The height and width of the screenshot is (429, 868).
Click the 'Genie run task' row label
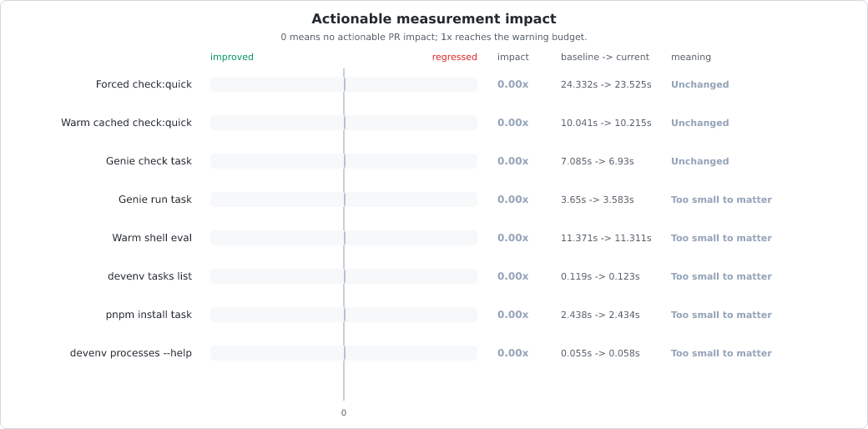155,199
